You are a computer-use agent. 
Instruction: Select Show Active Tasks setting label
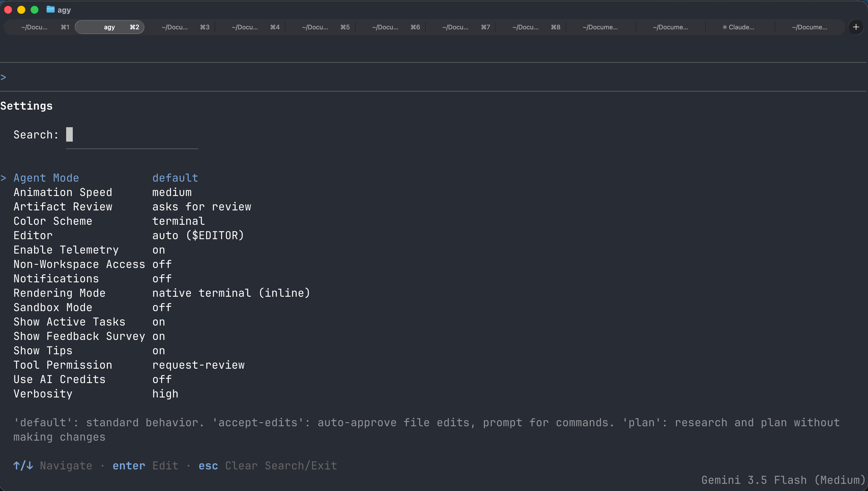[69, 322]
